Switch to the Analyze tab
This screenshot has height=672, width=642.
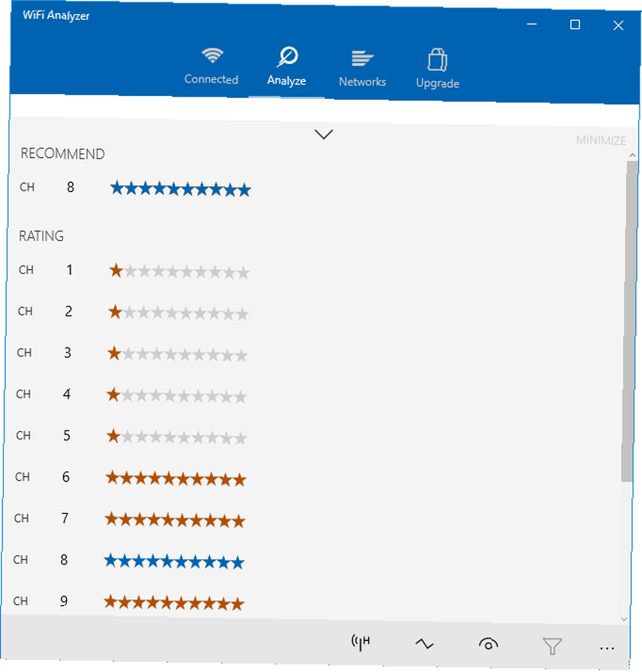[x=286, y=67]
